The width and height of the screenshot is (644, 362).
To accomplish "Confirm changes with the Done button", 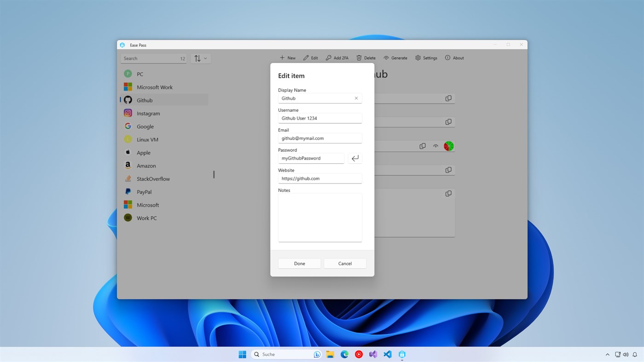I will click(299, 263).
